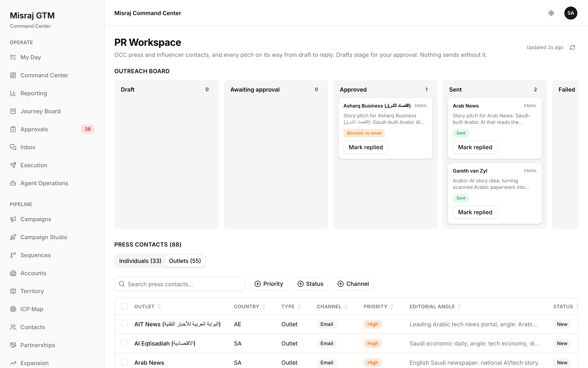The width and height of the screenshot is (588, 368).
Task: Open the ICP Map target icon
Action: click(x=13, y=309)
